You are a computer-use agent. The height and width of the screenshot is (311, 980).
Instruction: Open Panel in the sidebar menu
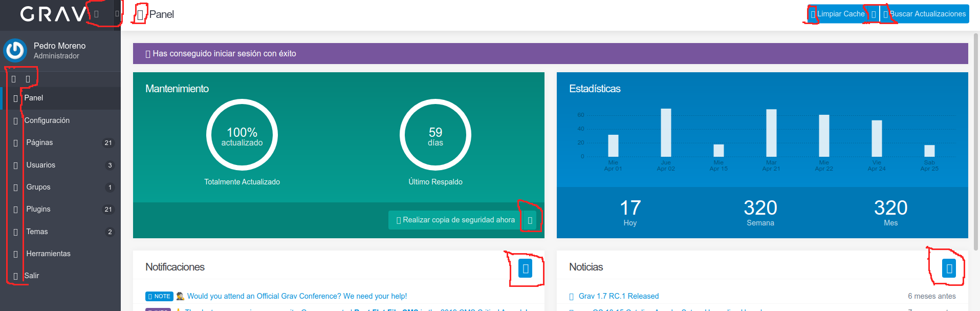[x=60, y=98]
